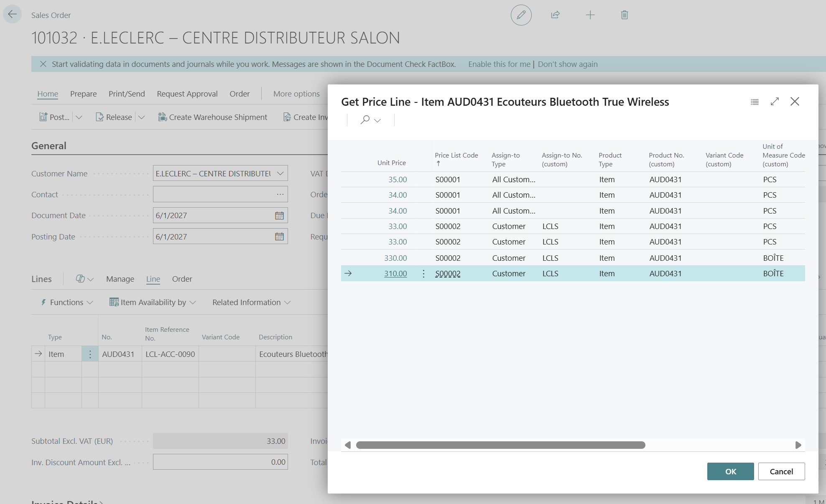Screen dimensions: 826x504
Task: Click the horizontal scrollbar thumb in dialog
Action: click(x=500, y=445)
